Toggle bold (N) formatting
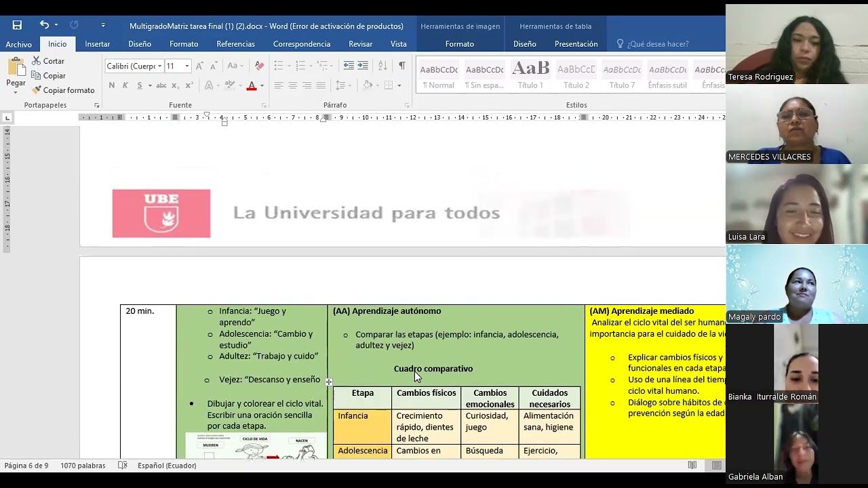Viewport: 868px width, 488px height. (112, 85)
